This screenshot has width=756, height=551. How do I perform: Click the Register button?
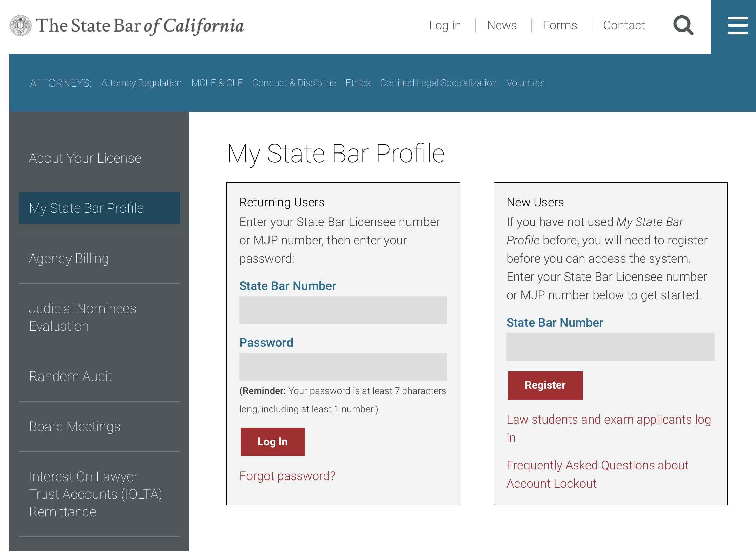point(545,385)
